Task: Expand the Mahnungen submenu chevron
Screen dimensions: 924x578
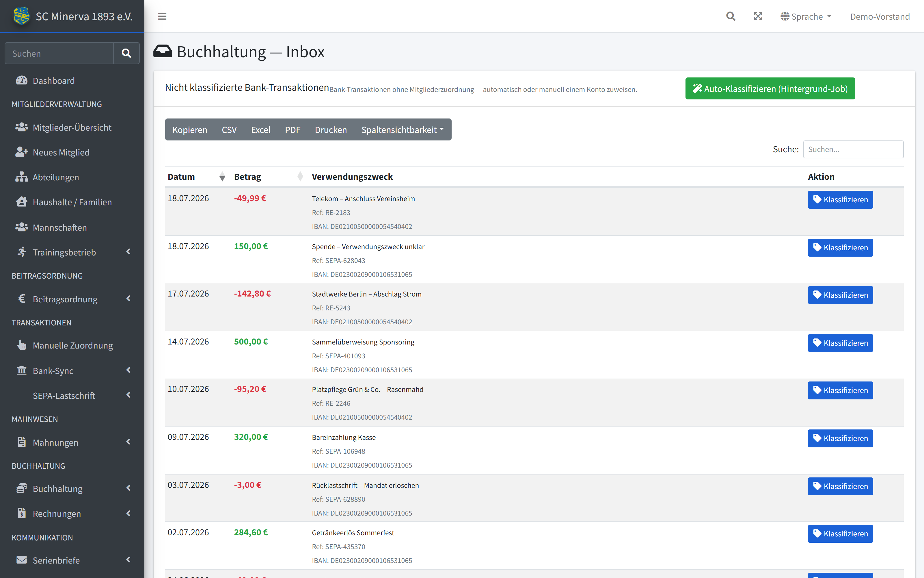Action: [129, 442]
